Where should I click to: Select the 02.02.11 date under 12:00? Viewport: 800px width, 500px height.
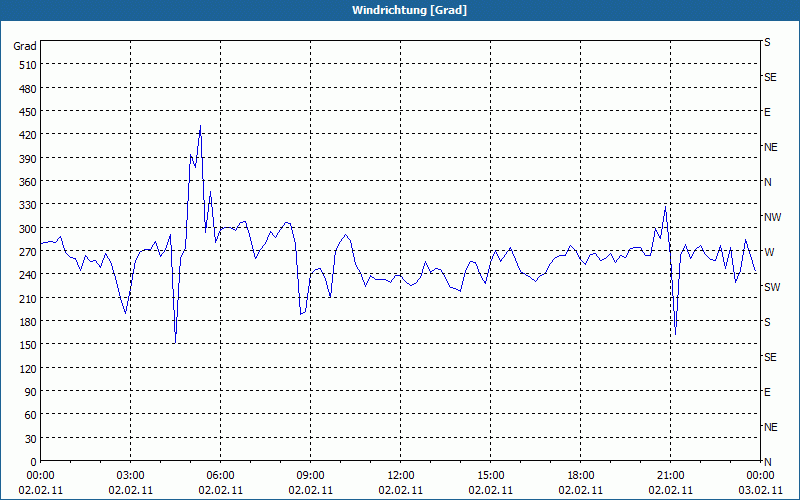point(401,490)
